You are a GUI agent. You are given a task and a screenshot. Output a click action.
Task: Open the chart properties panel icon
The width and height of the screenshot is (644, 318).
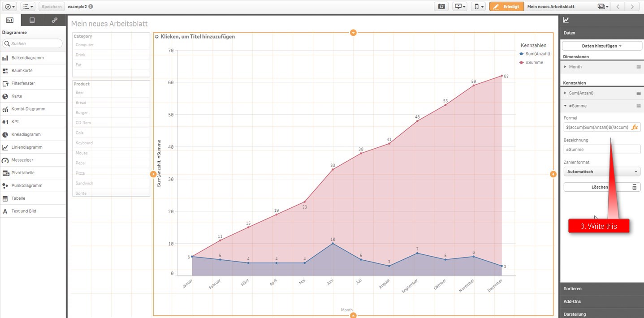pos(566,20)
